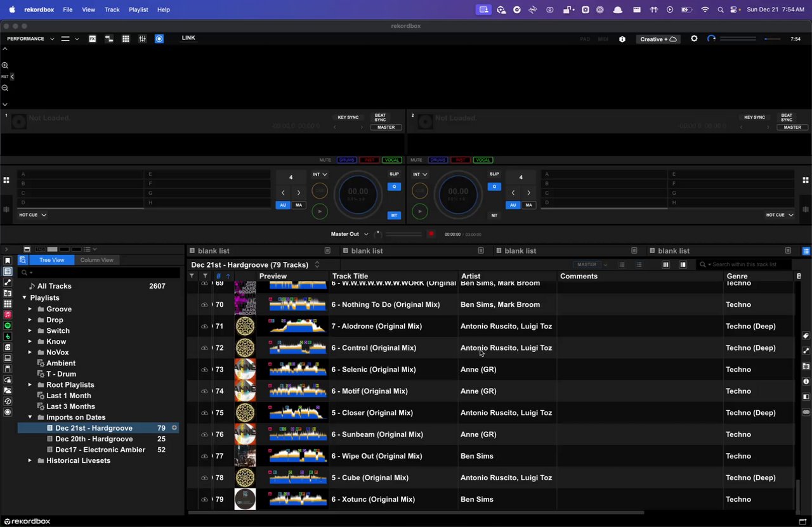The width and height of the screenshot is (812, 527).
Task: Click deck 1 BEAT SYNC button
Action: point(380,117)
